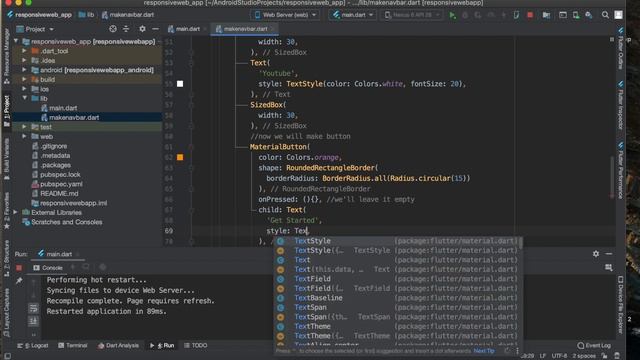The width and height of the screenshot is (640, 360).
Task: Open Resource Manager side tab
Action: coord(7,56)
